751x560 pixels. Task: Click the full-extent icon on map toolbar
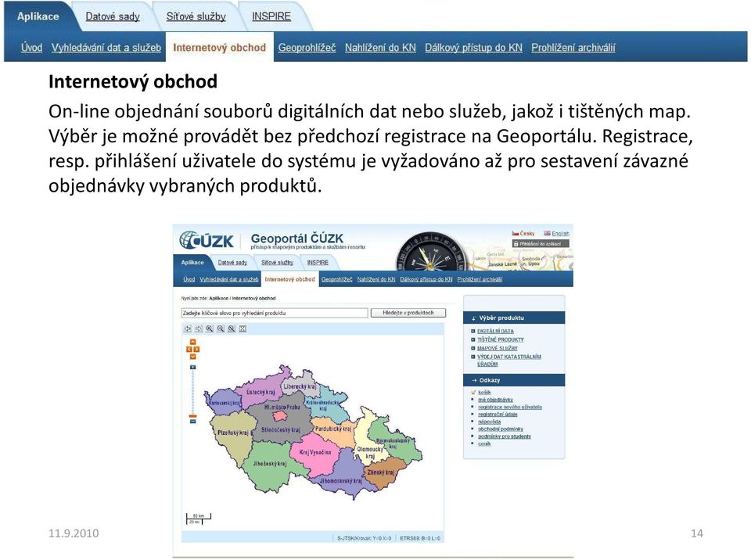243,328
